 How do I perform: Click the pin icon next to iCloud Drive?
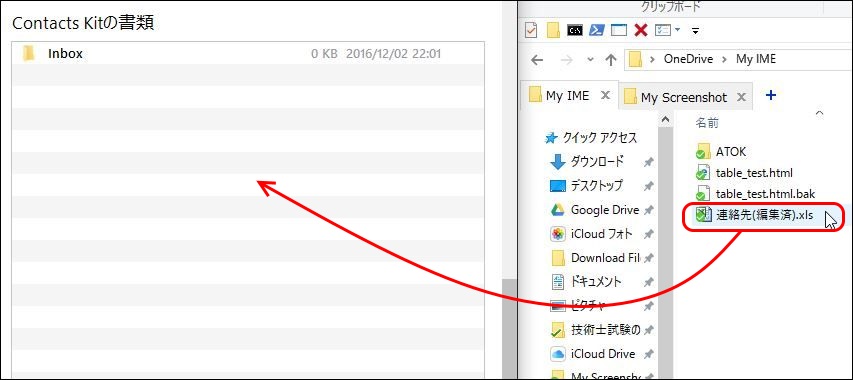point(648,354)
